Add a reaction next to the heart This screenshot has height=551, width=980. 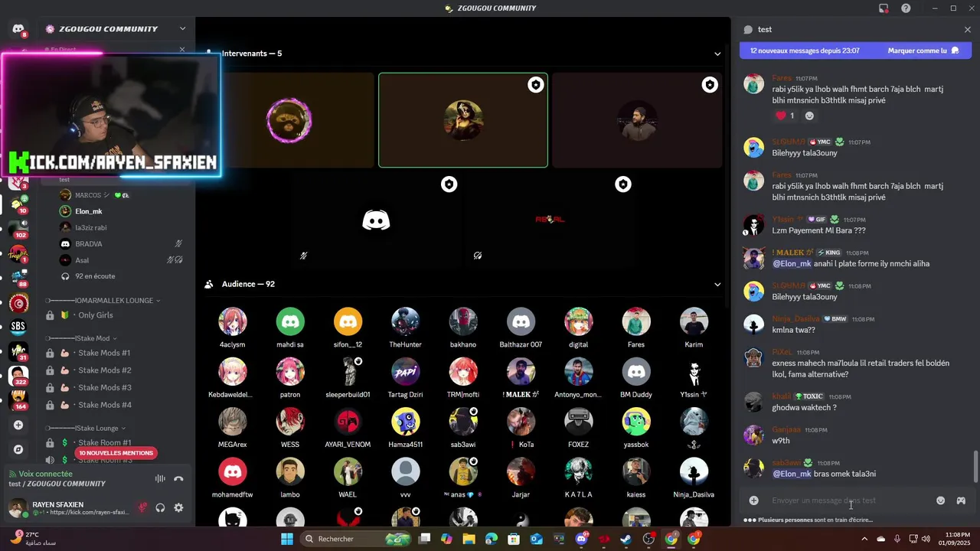pos(809,116)
